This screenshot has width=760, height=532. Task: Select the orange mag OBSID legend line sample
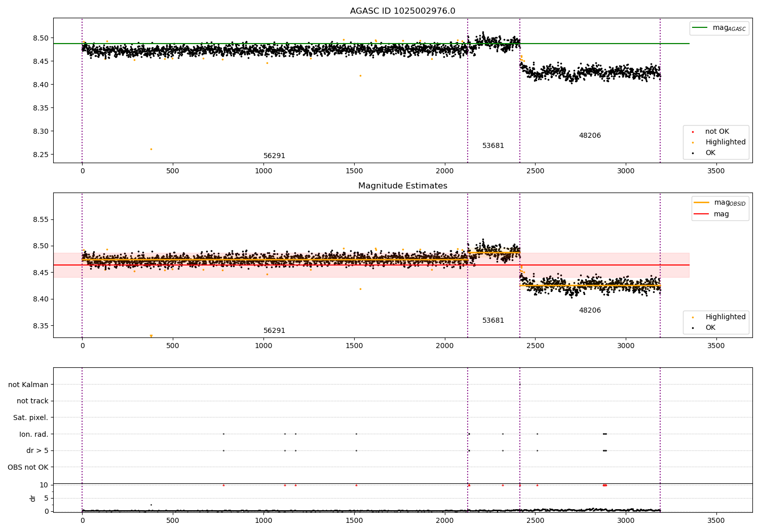701,203
